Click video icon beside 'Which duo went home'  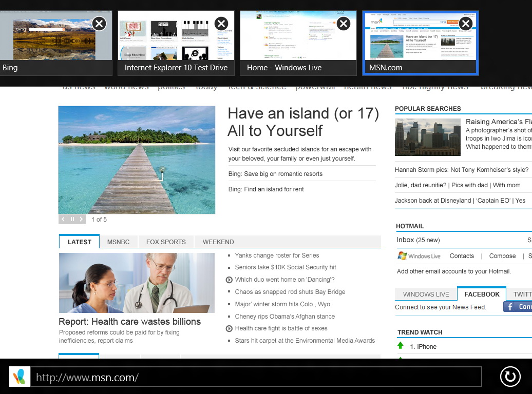(x=229, y=280)
